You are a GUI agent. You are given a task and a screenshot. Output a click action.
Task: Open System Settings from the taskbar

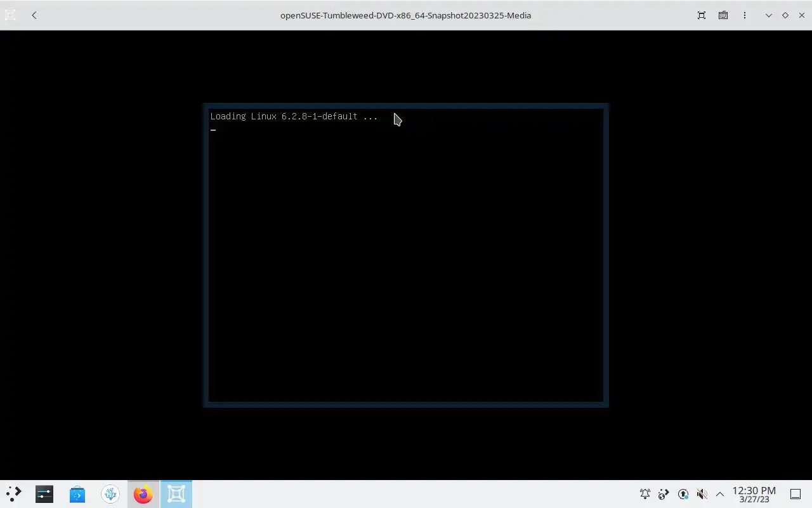(x=44, y=494)
